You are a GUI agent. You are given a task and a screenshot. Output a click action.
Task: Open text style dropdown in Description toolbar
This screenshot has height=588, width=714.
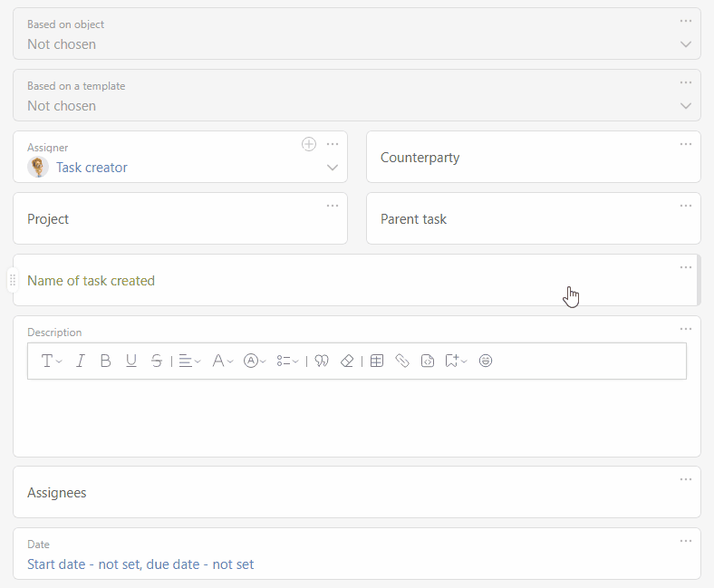tap(52, 361)
